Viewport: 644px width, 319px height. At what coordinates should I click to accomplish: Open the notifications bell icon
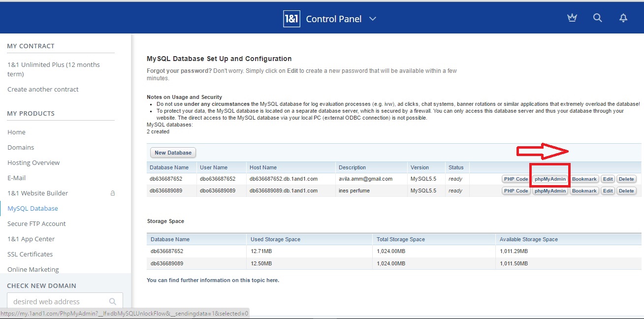tap(623, 18)
